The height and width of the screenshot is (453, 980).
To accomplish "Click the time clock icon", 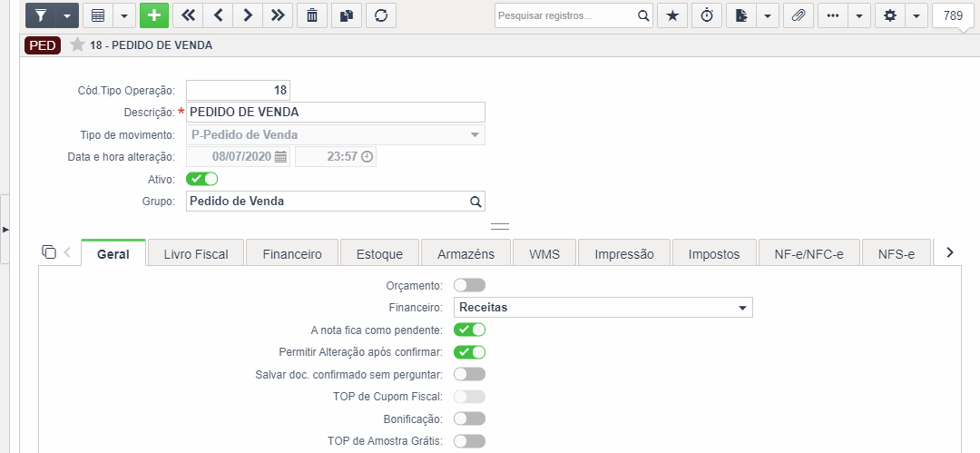I will coord(367,156).
